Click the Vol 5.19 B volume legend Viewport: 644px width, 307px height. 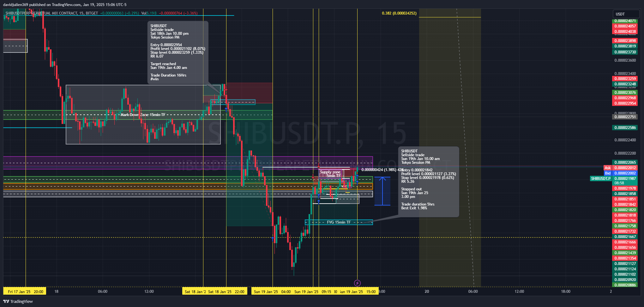(x=149, y=13)
